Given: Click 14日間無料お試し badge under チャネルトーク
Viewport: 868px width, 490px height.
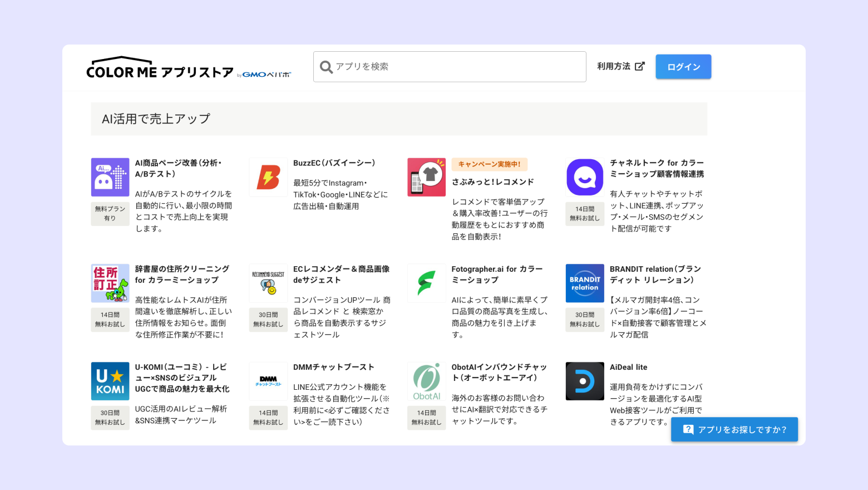Looking at the screenshot, I should pyautogui.click(x=585, y=214).
